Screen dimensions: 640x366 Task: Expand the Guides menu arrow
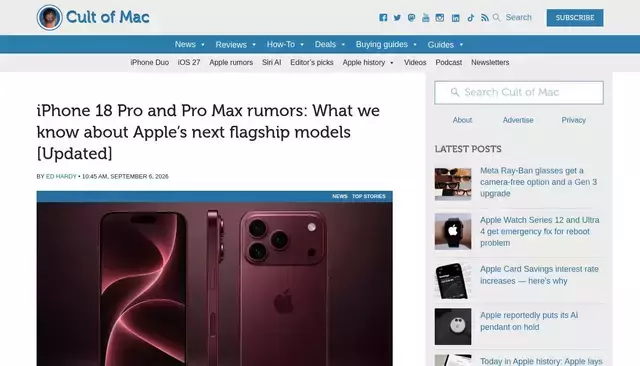(x=461, y=44)
